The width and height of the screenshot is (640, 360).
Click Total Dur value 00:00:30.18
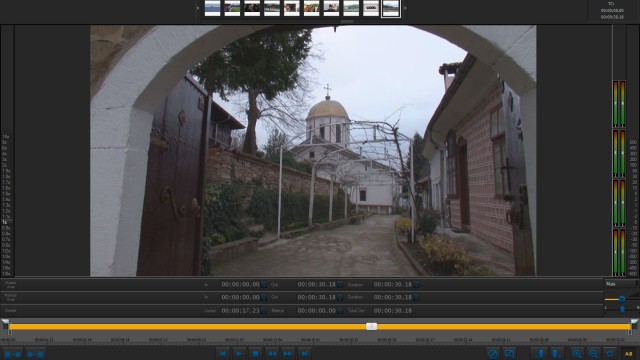[x=393, y=311]
